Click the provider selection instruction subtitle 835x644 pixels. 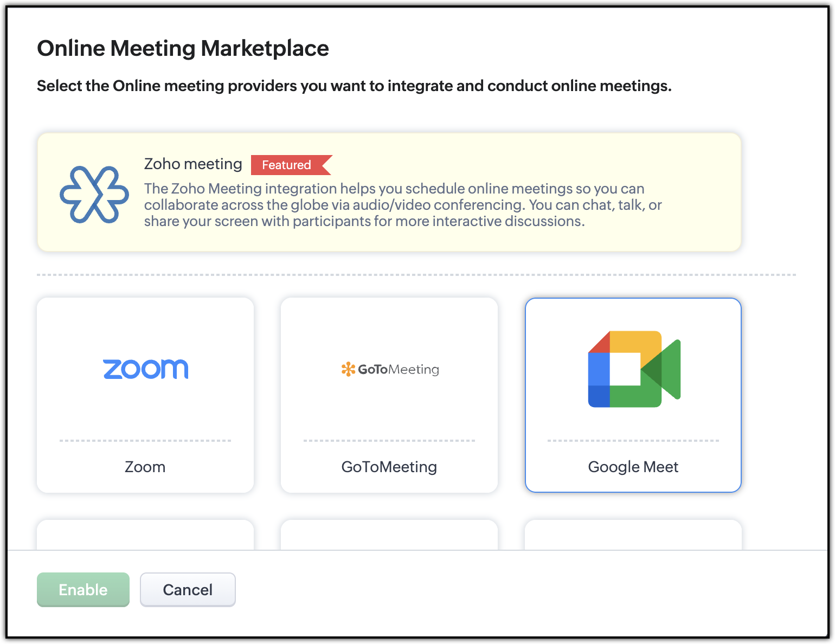pos(354,86)
